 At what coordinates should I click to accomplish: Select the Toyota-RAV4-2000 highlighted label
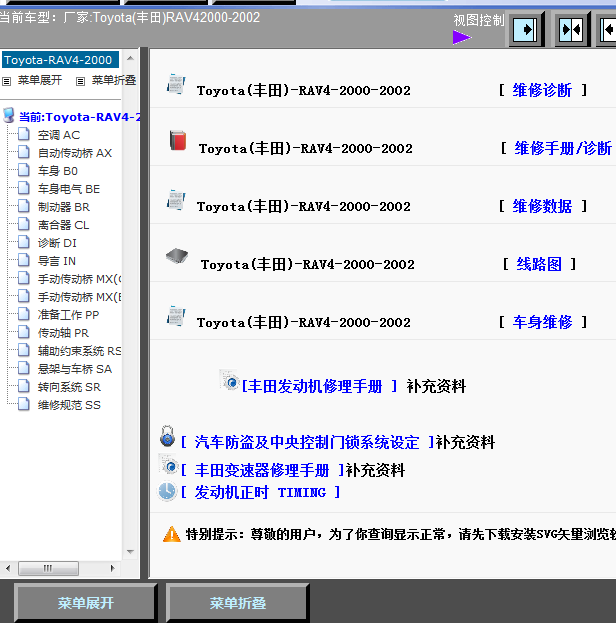[58, 60]
